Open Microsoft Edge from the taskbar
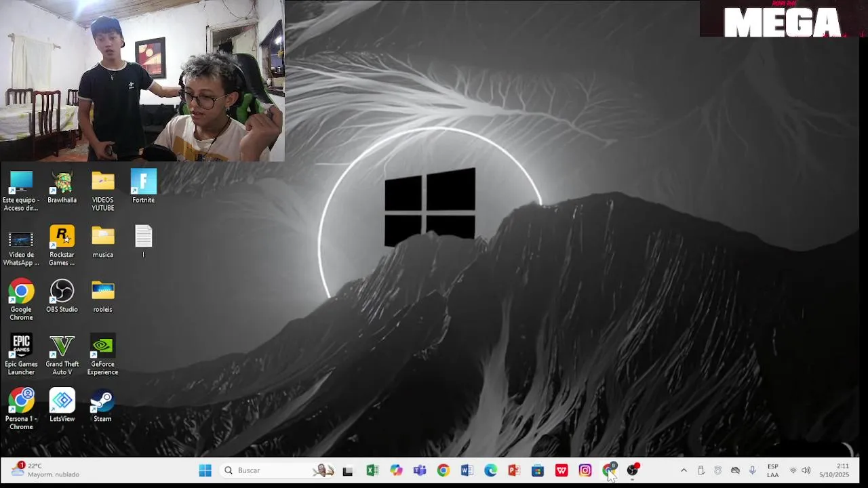The width and height of the screenshot is (868, 488). click(490, 470)
